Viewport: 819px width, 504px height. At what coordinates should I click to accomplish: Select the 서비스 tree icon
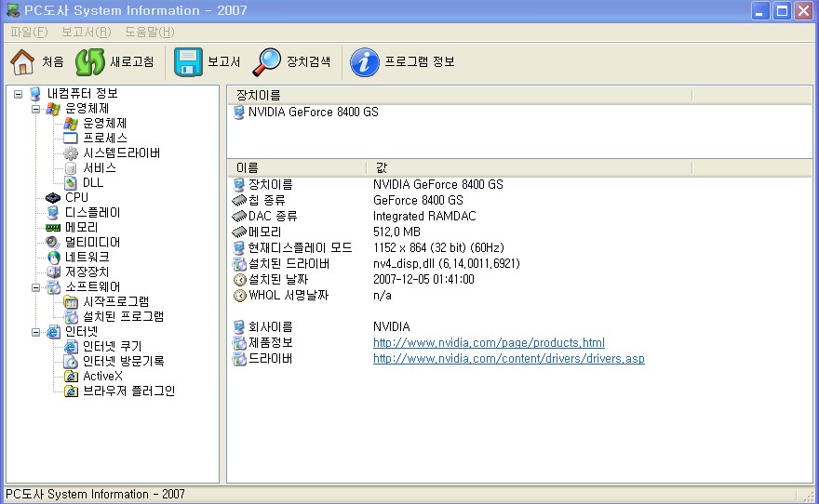pyautogui.click(x=71, y=168)
